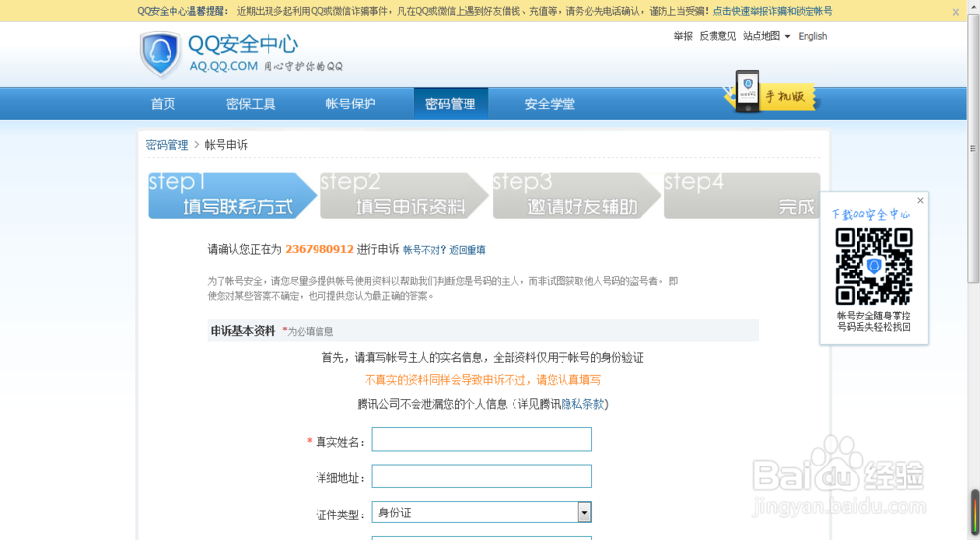
Task: Open the 安全学堂 navigation tab
Action: point(550,104)
